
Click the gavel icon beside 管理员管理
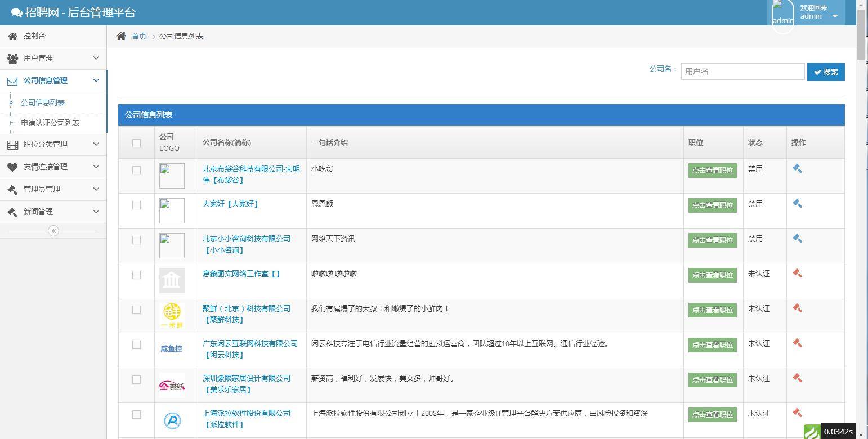tap(12, 189)
